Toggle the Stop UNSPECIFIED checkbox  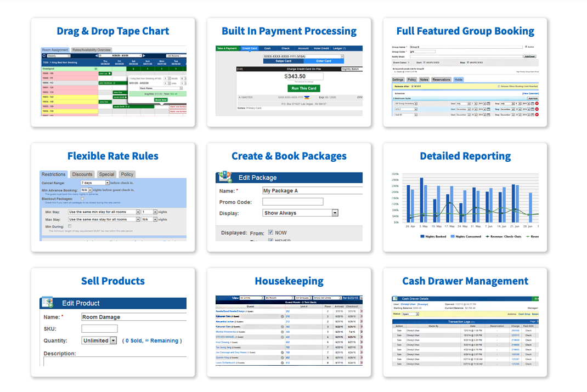(468, 63)
